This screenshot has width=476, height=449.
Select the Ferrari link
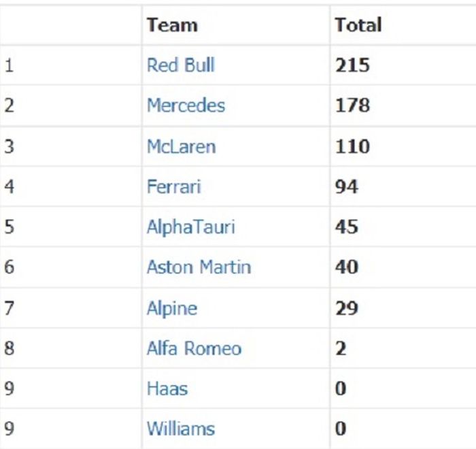[x=173, y=186]
